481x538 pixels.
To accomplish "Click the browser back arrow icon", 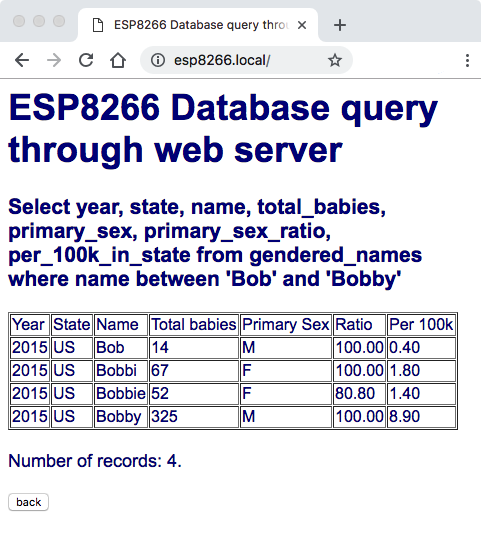I will [x=22, y=60].
